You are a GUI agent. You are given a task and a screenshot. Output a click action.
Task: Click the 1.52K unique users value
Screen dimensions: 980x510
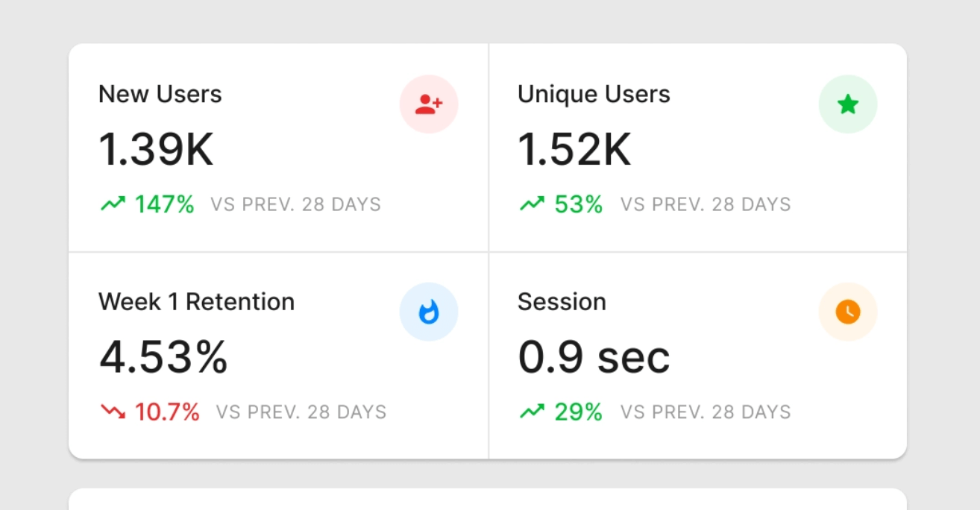[x=574, y=150]
